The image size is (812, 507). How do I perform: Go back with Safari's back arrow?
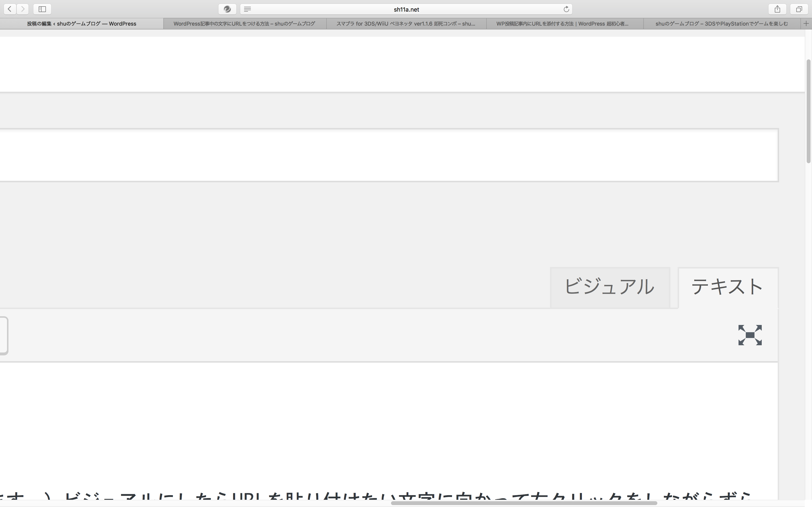point(10,9)
